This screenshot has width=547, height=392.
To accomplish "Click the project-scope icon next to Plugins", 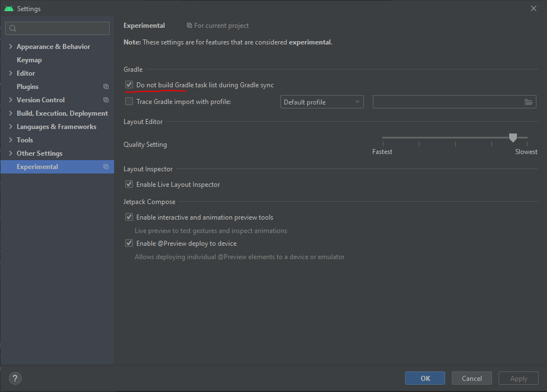I will click(105, 86).
